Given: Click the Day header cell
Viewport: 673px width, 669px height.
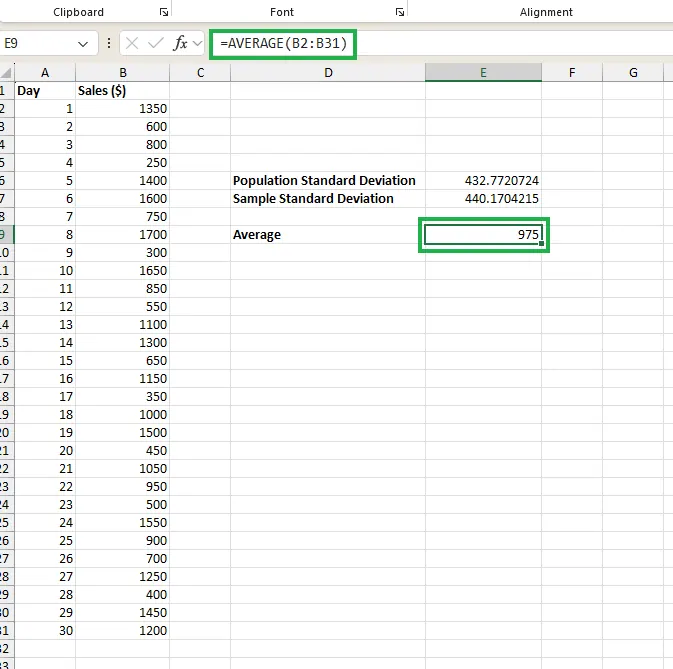Looking at the screenshot, I should click(45, 91).
